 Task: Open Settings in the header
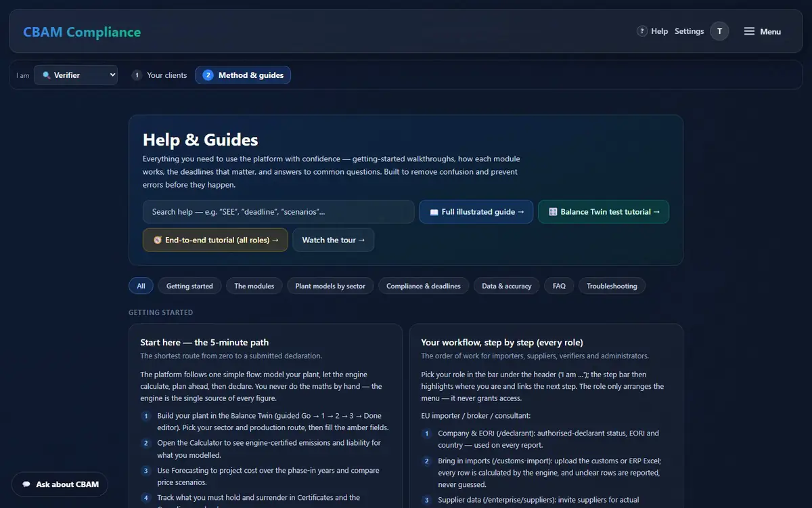690,31
